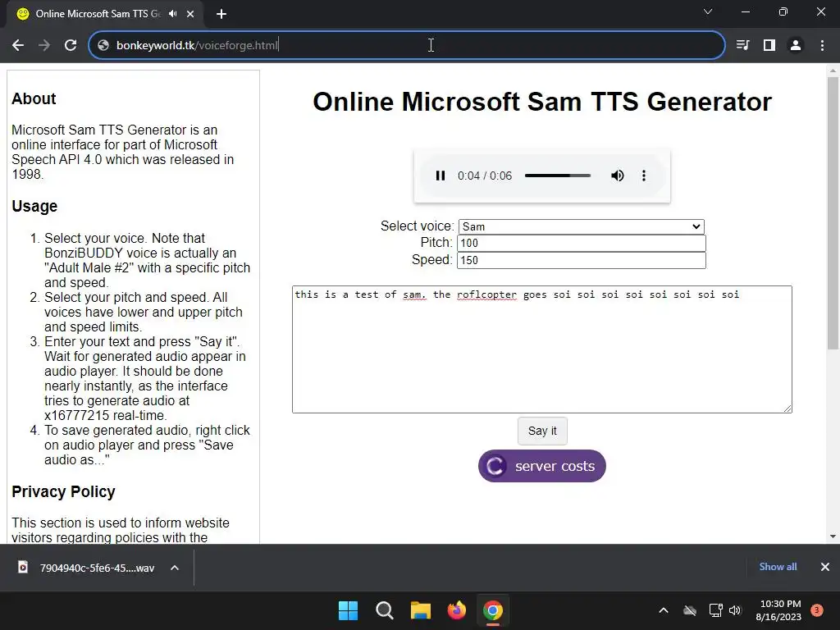Click the cloud sync tray icon
This screenshot has width=840, height=630.
click(x=690, y=610)
